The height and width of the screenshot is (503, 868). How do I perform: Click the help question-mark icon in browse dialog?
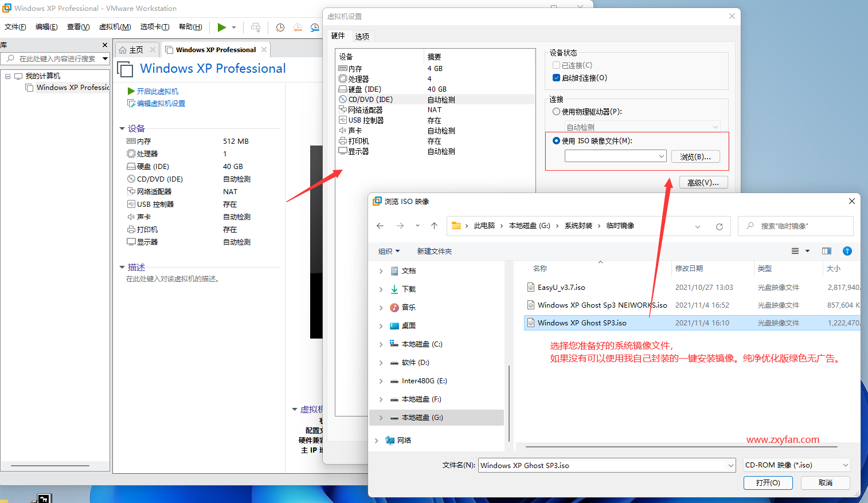[847, 250]
